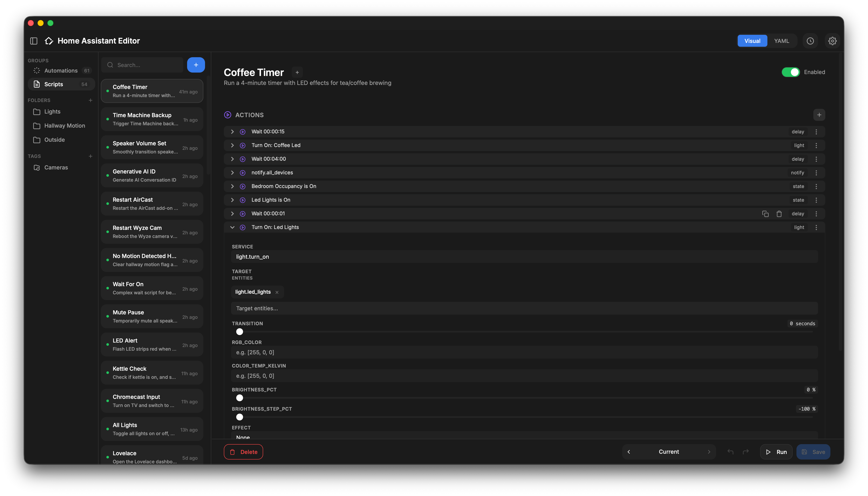Viewport: 868px width, 496px height.
Task: Open the Outside folder
Action: click(61, 140)
